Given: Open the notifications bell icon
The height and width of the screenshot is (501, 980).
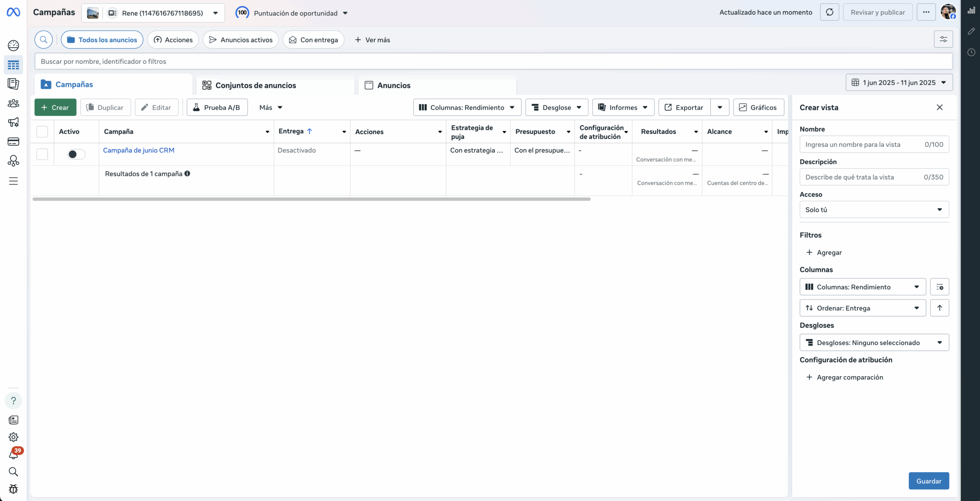Looking at the screenshot, I should point(13,454).
